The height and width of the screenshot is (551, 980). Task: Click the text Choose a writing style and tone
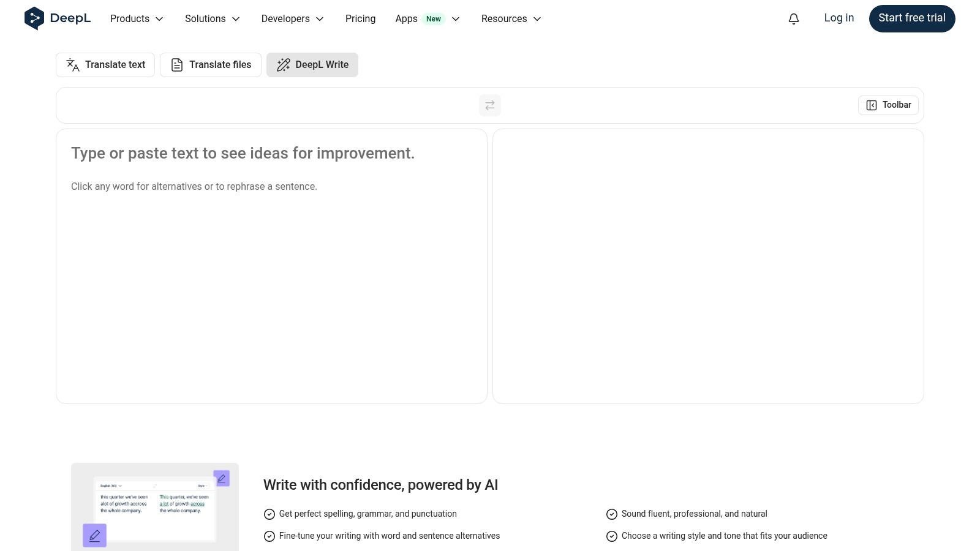coord(725,536)
